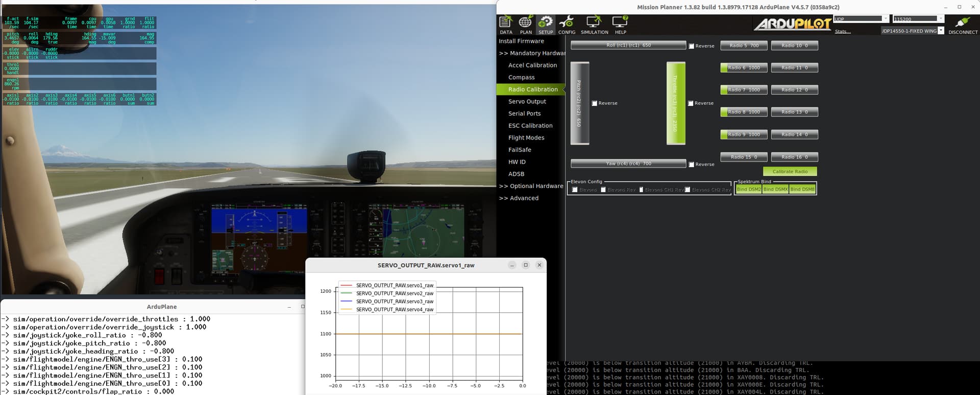
Task: Click the Throttle (rc3) green vertical bar
Action: click(x=676, y=103)
